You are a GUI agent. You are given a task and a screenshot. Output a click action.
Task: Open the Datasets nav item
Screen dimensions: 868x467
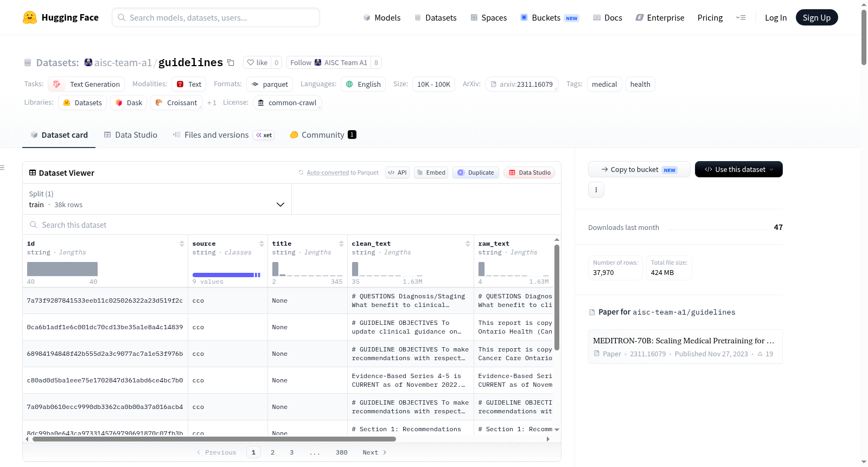point(436,18)
